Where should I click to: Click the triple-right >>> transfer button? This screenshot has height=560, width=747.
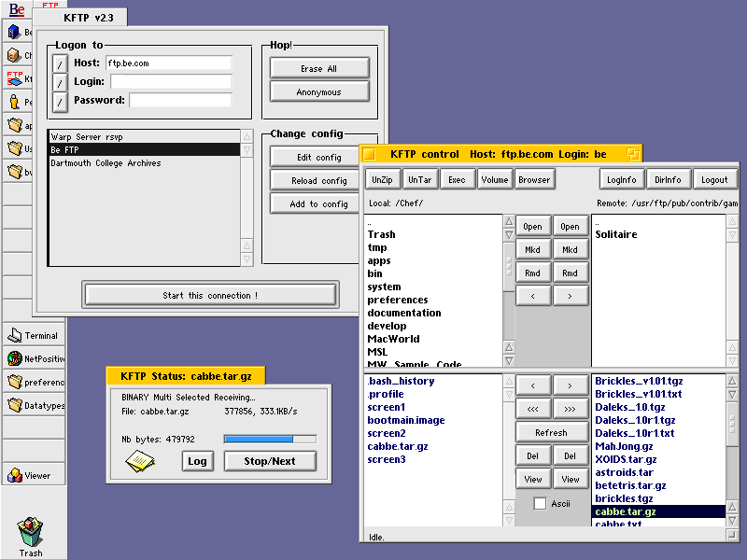point(570,409)
